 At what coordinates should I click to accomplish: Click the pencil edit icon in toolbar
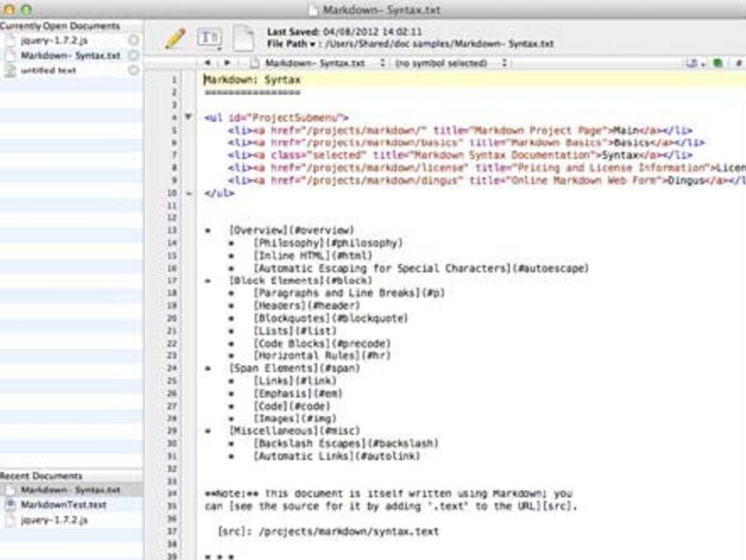(174, 38)
